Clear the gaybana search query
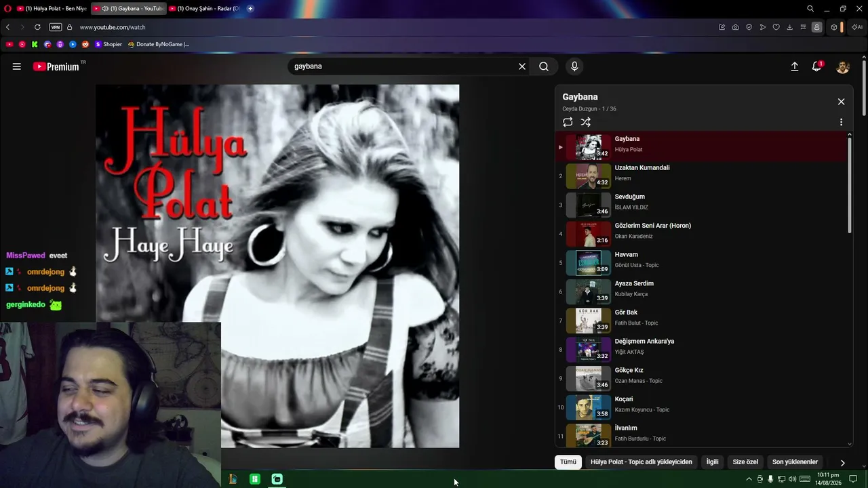This screenshot has height=488, width=868. point(522,66)
